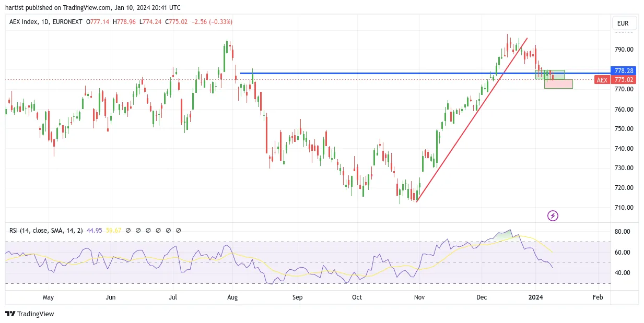Screen dimensions: 644x323
Task: Select the blue 778.28 price label
Action: [x=624, y=70]
